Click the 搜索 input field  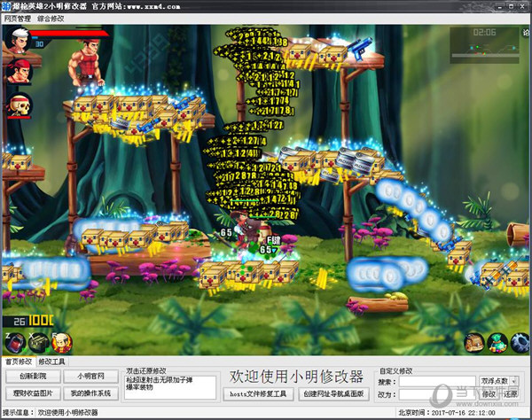tap(437, 382)
